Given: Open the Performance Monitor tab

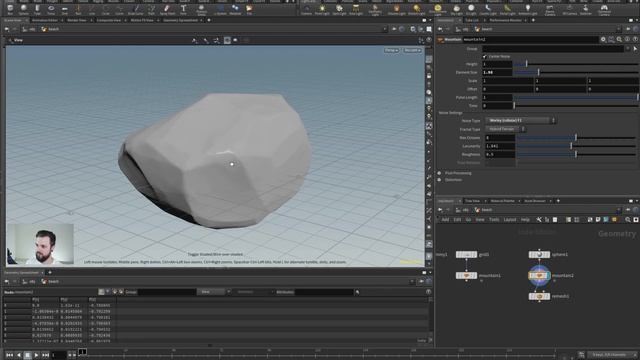Looking at the screenshot, I should pos(505,20).
